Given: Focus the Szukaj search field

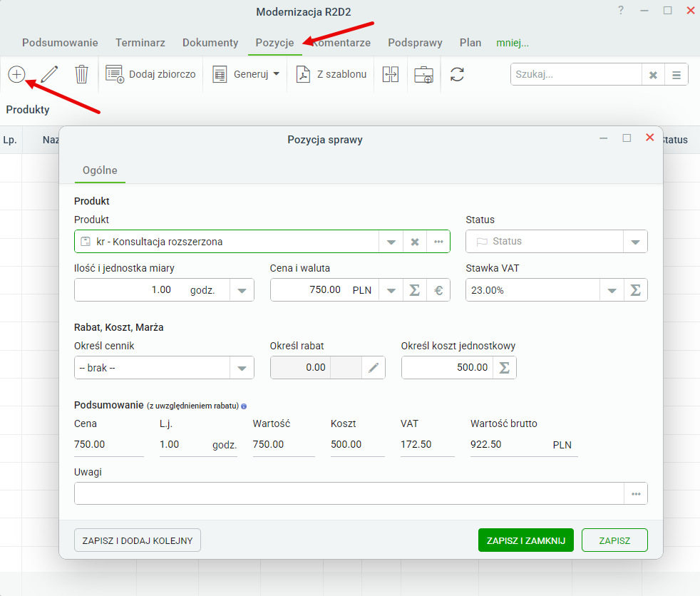Looking at the screenshot, I should tap(577, 74).
